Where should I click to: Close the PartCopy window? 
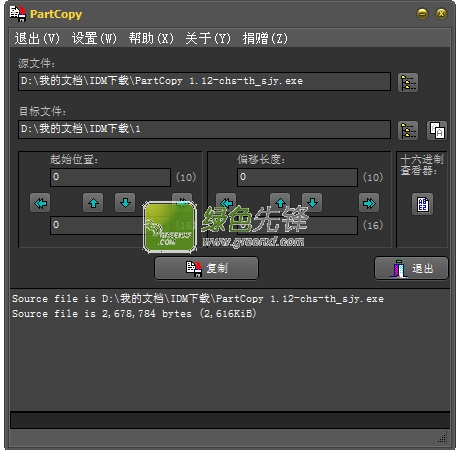click(441, 14)
